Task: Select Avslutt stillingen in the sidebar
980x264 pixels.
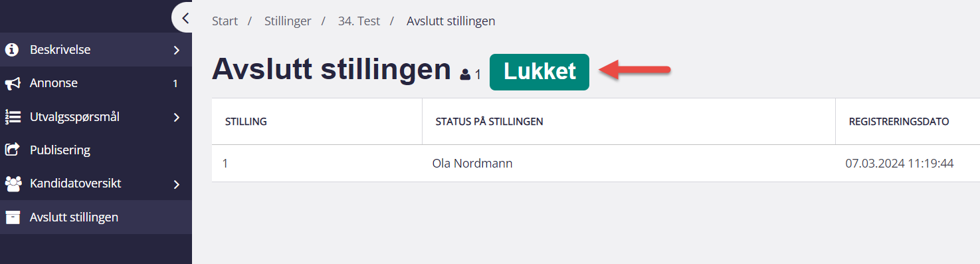Action: (96, 217)
